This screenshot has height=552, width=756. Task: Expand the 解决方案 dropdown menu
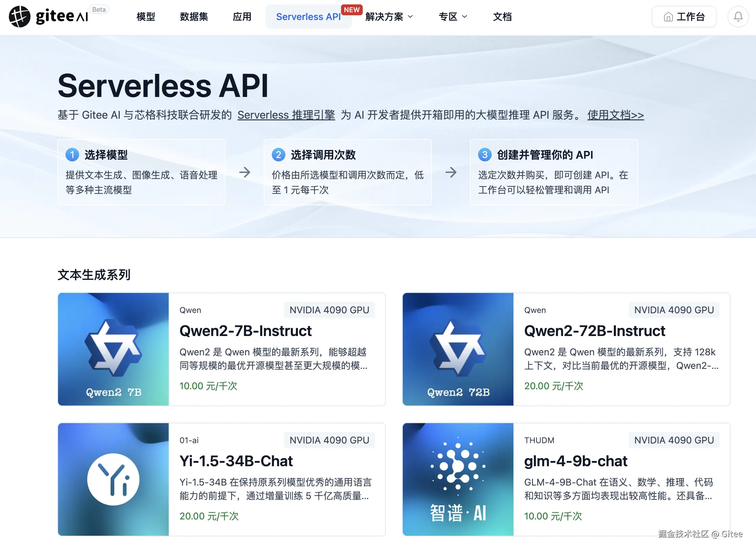coord(389,17)
